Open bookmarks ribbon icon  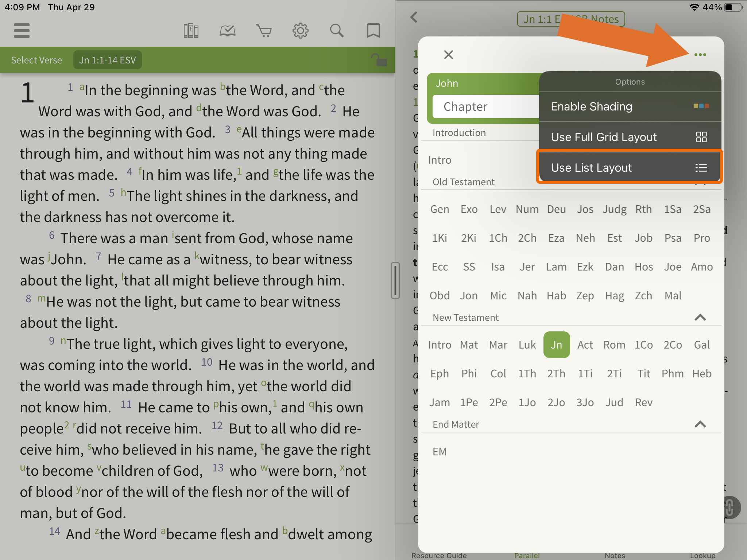click(373, 31)
